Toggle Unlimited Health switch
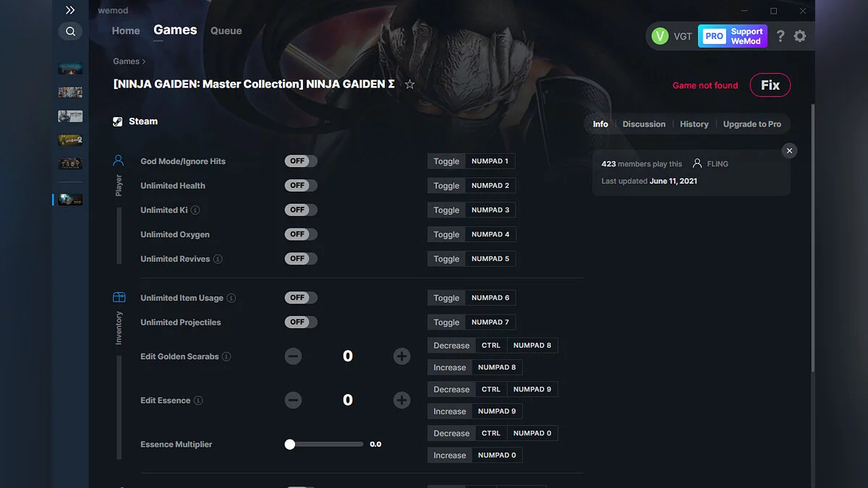This screenshot has height=488, width=868. tap(301, 186)
